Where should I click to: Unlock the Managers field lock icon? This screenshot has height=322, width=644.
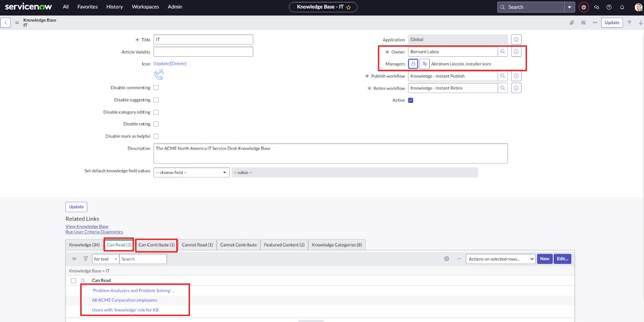[x=413, y=64]
